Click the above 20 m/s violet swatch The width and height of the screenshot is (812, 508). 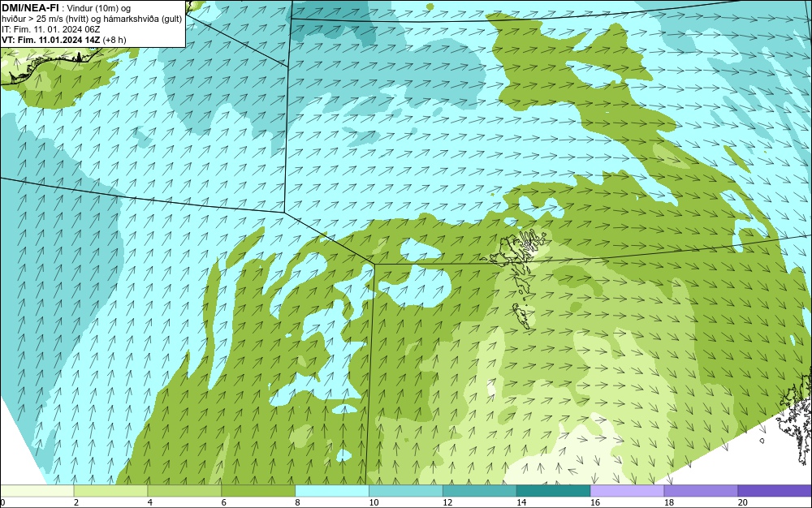775,490
